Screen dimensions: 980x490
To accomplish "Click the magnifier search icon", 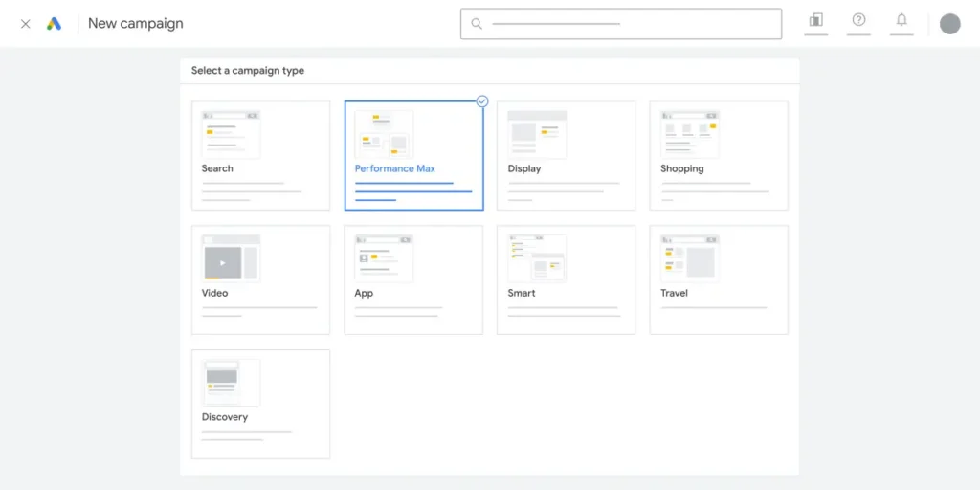I will 477,24.
